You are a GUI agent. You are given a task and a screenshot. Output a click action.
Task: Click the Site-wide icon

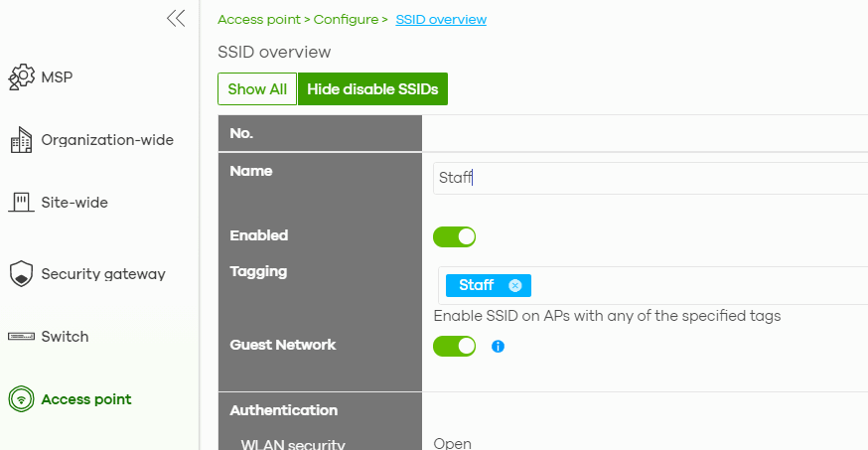click(x=21, y=203)
